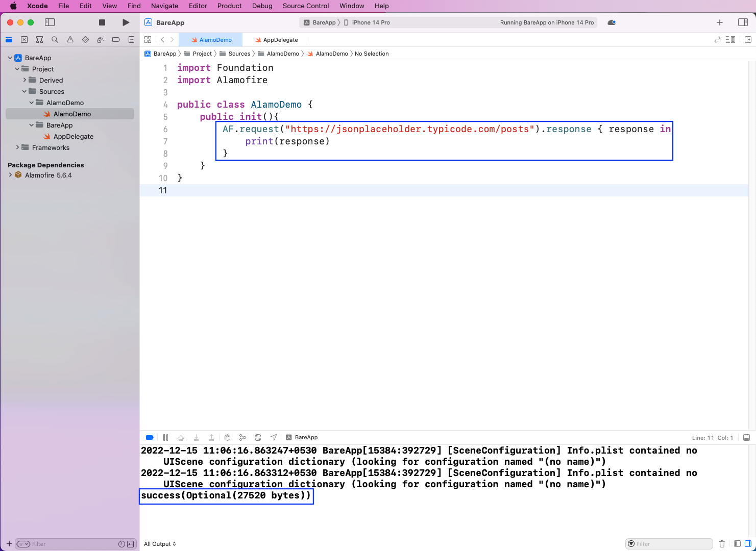
Task: Toggle the inspectors panel at top right
Action: tap(743, 22)
